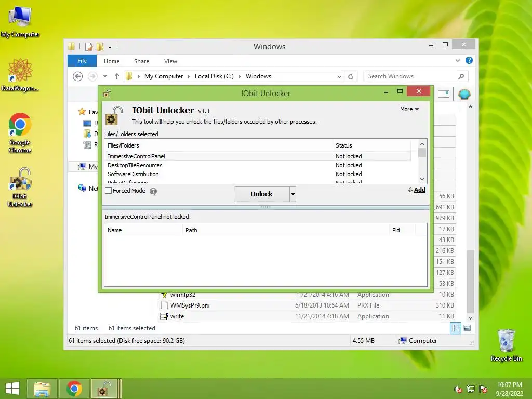Click the file list scroll down arrow in Unlocker
The width and height of the screenshot is (532, 399).
422,179
